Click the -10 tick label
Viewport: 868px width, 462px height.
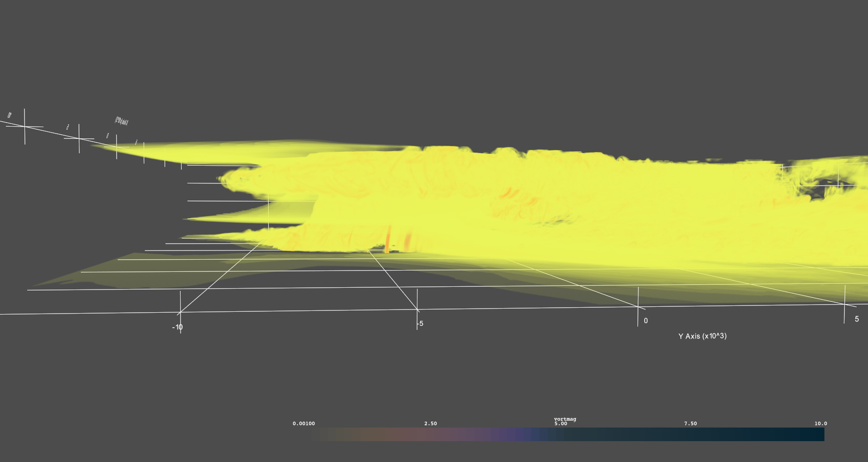point(177,326)
